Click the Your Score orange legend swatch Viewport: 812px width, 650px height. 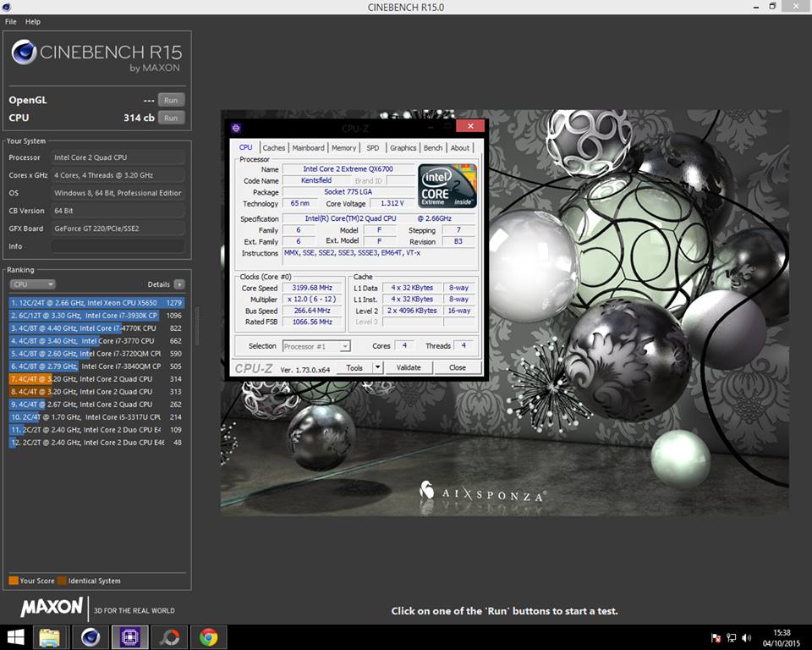click(x=14, y=581)
